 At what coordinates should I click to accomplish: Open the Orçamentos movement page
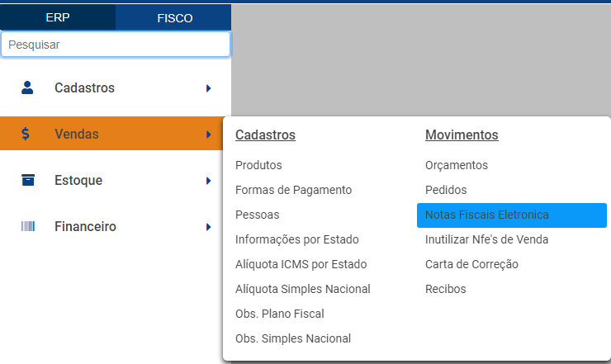[x=457, y=165]
